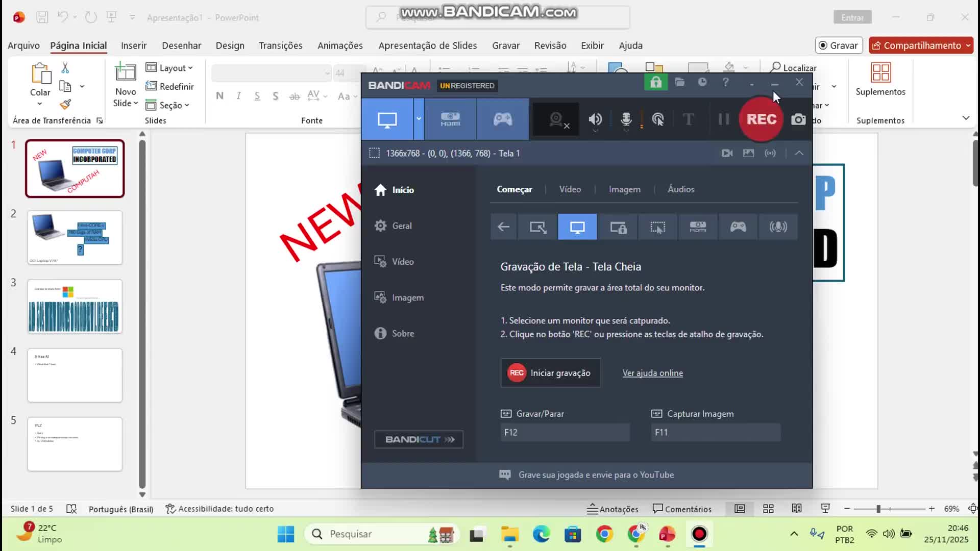The height and width of the screenshot is (551, 980).
Task: Select the HDMI device recording mode
Action: [450, 119]
